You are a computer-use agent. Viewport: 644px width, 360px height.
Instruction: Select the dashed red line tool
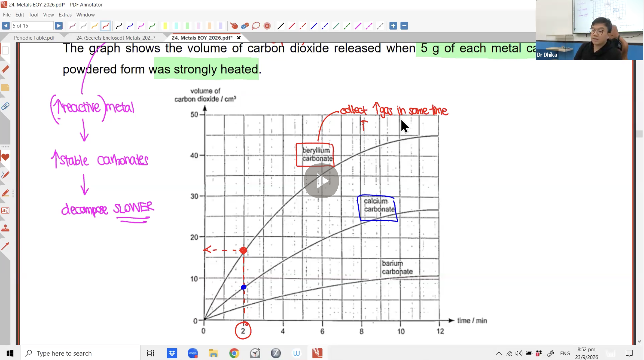click(x=303, y=26)
